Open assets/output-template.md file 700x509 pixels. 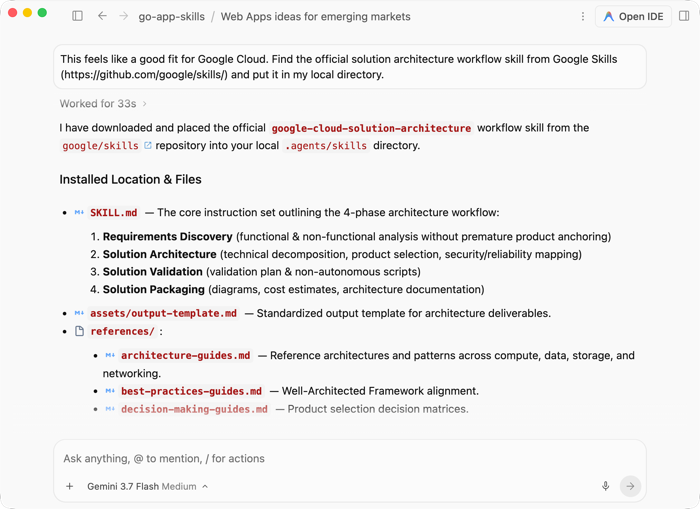[x=163, y=313]
